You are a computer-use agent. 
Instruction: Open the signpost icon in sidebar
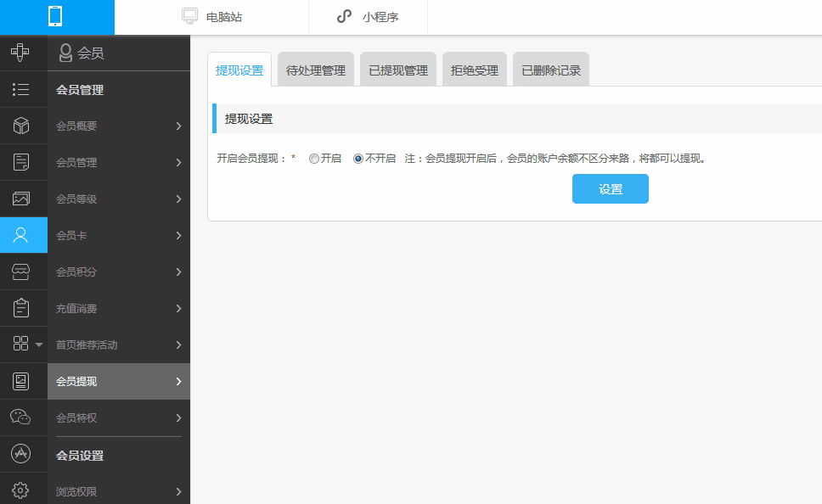coord(20,53)
